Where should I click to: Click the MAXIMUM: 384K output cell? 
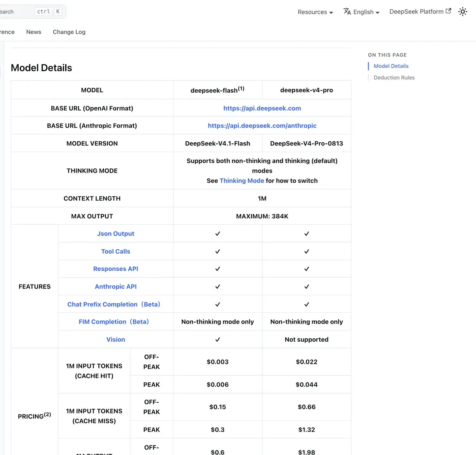click(262, 216)
